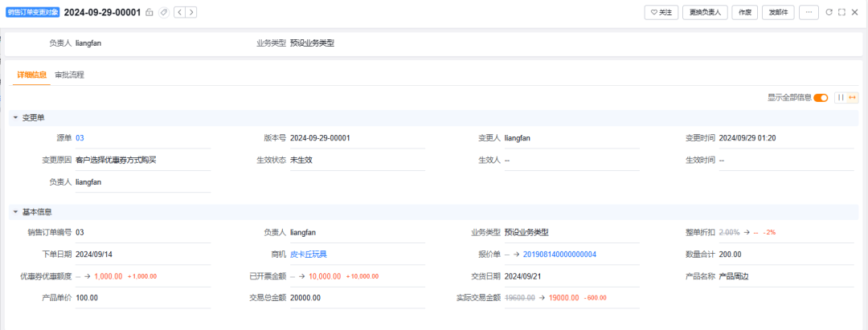Image resolution: width=868 pixels, height=330 pixels.
Task: Click the refresh icon in top bar
Action: coord(829,13)
